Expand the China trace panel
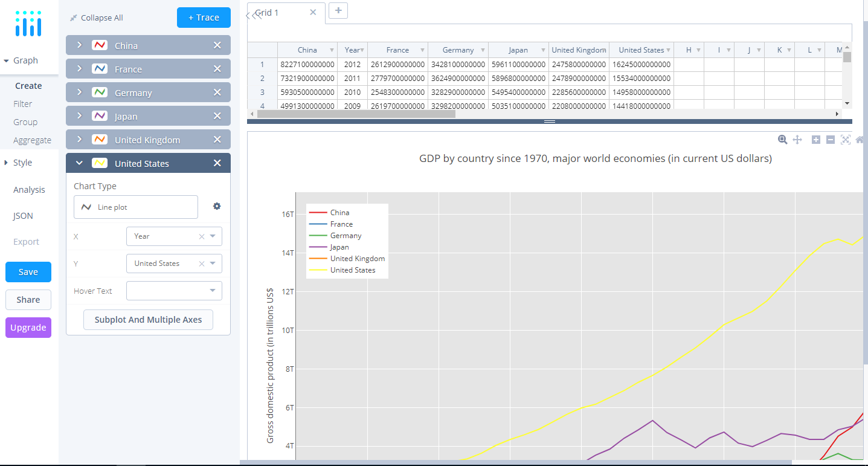The image size is (868, 466). [x=79, y=45]
